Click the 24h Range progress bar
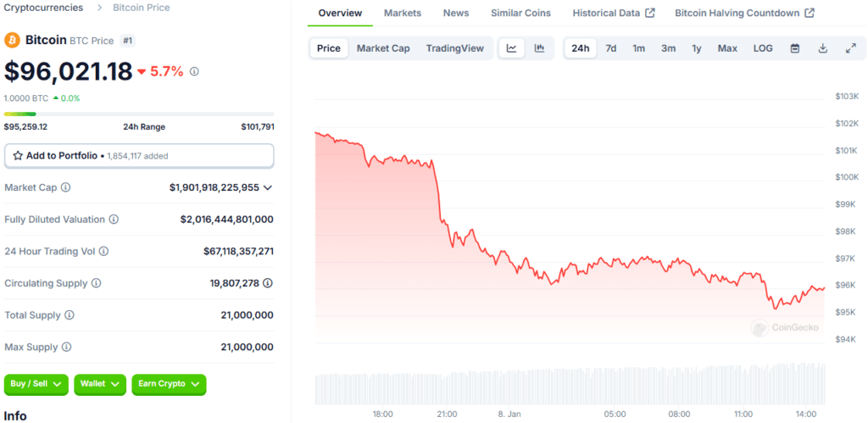Screen dimensions: 868x423 139,114
